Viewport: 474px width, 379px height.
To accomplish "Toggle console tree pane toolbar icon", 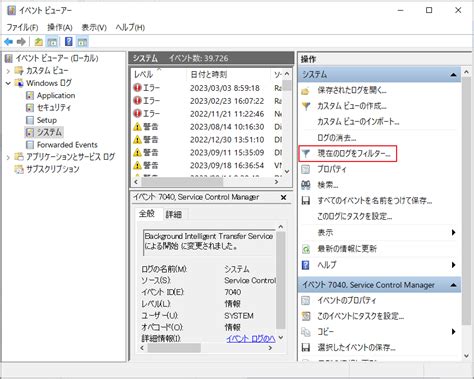I will point(52,42).
